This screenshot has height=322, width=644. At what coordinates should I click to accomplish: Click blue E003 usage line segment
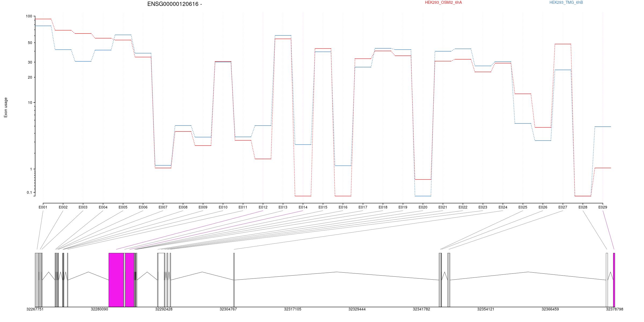(x=83, y=61)
